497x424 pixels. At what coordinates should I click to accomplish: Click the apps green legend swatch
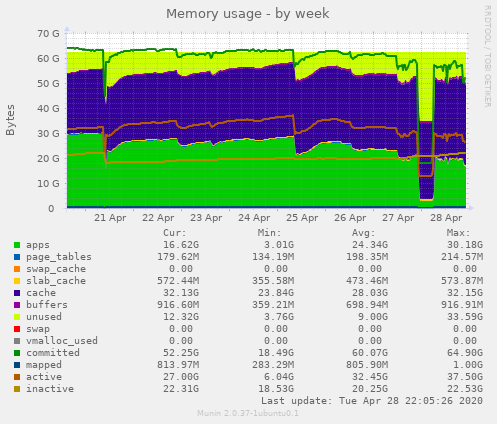pos(17,245)
